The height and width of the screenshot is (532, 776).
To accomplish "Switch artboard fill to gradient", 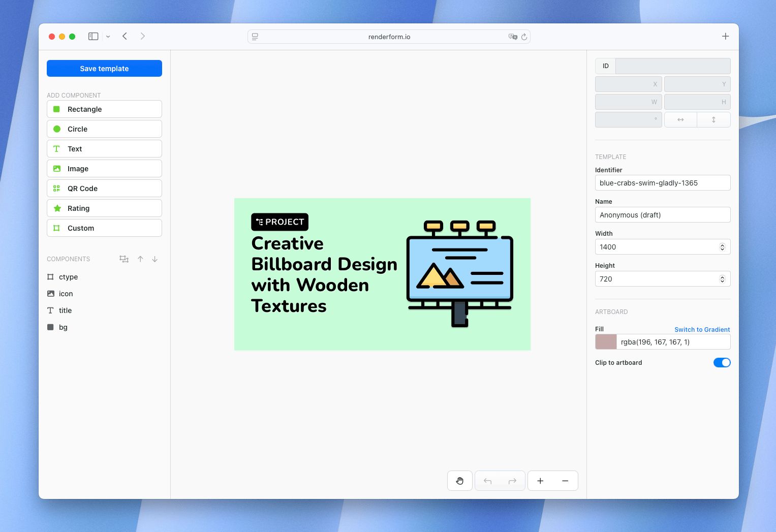I will tap(702, 329).
